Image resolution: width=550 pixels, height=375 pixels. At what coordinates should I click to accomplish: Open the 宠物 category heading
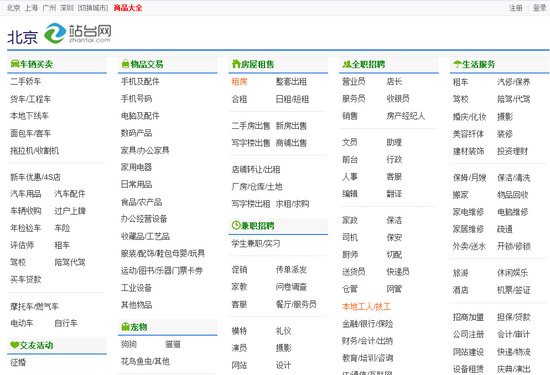[139, 327]
